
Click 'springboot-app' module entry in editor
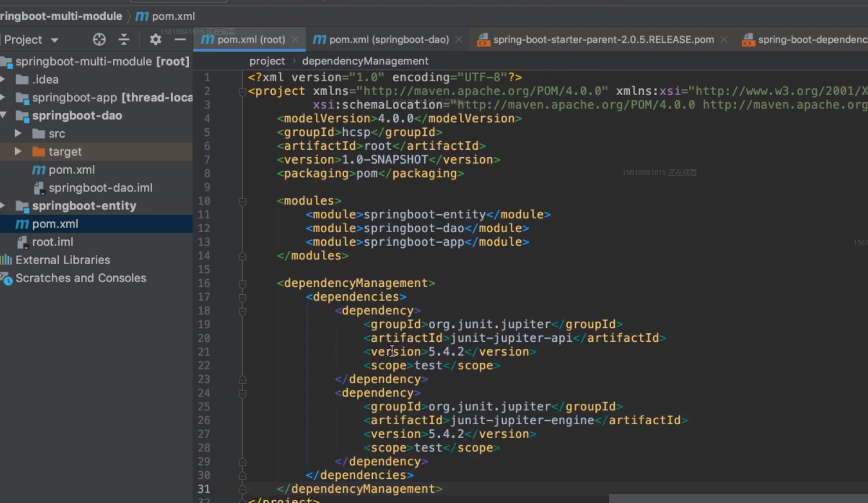coord(414,242)
